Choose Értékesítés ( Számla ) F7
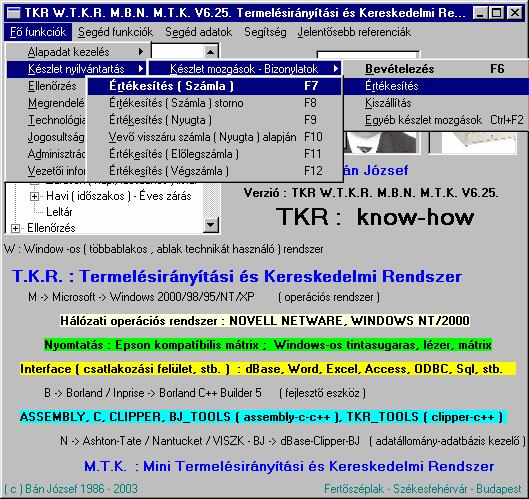The width and height of the screenshot is (529, 499). (215, 86)
